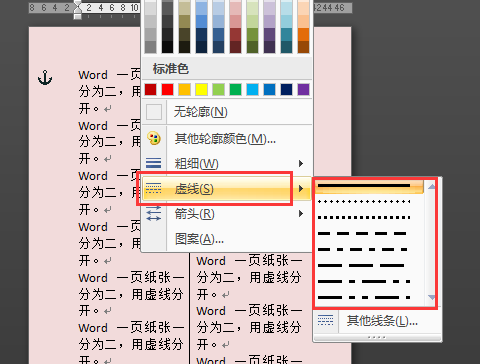The image size is (480, 364).
Task: Open the 虚线(S) dashes submenu
Action: [227, 189]
